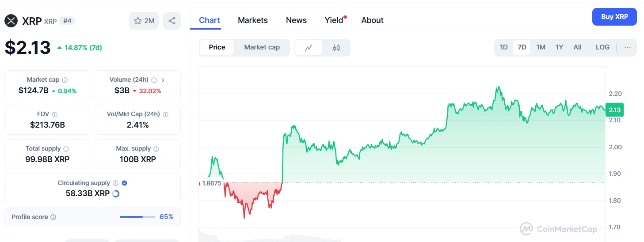This screenshot has height=242, width=644.
Task: Click the 2.20 y-axis label
Action: (615, 94)
